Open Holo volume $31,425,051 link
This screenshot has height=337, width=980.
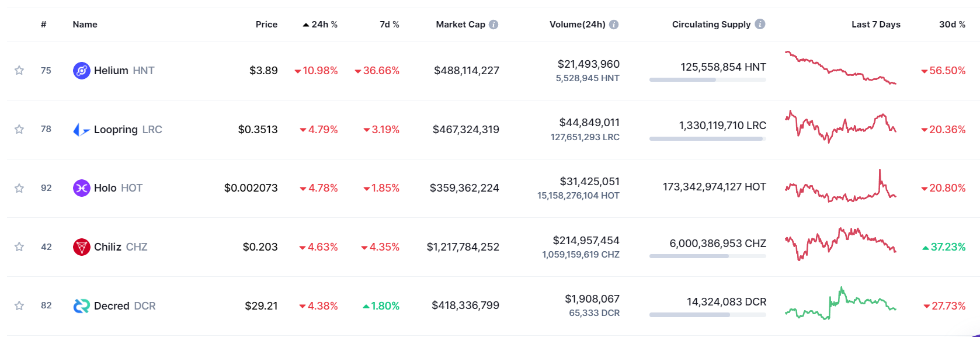point(589,182)
